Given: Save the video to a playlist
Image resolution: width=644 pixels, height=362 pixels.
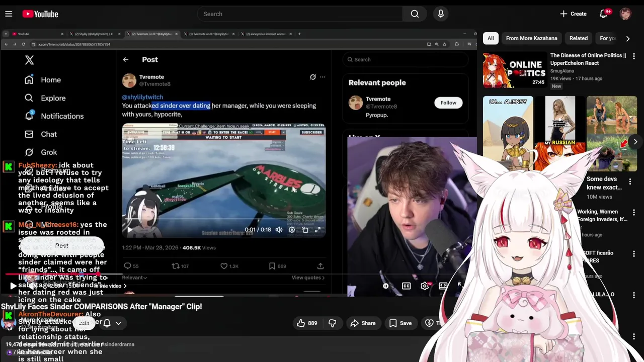Looking at the screenshot, I should click(x=400, y=323).
